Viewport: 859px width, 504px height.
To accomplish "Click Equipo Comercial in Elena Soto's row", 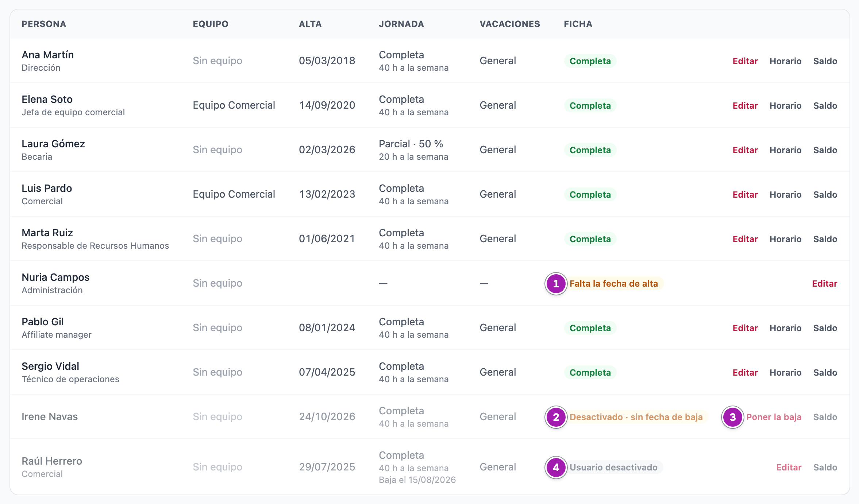I will pyautogui.click(x=234, y=105).
